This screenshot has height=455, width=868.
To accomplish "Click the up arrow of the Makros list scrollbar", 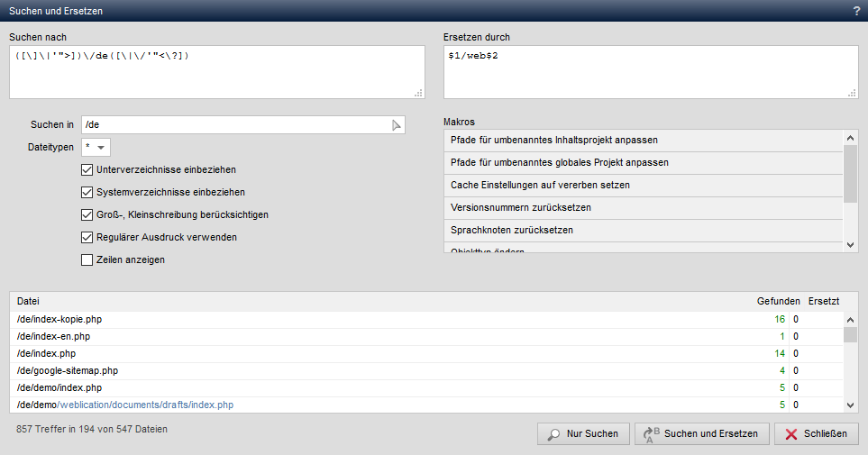I will pos(851,138).
